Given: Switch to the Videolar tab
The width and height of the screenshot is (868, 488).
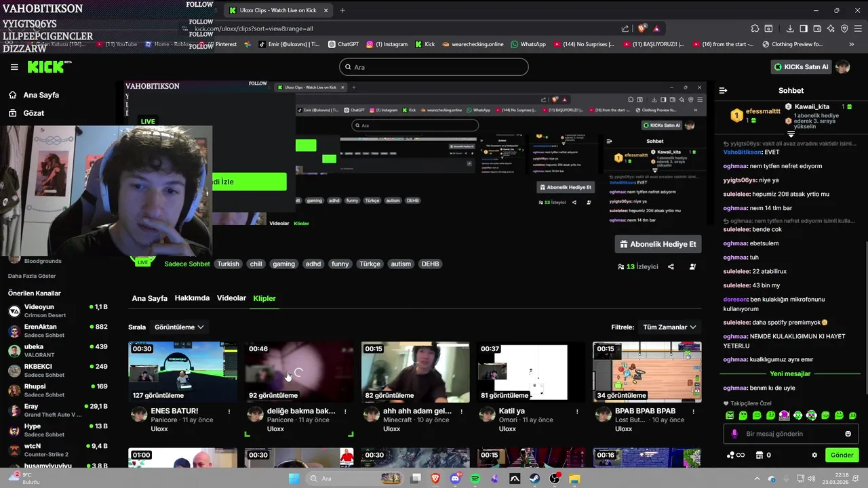Looking at the screenshot, I should point(231,298).
